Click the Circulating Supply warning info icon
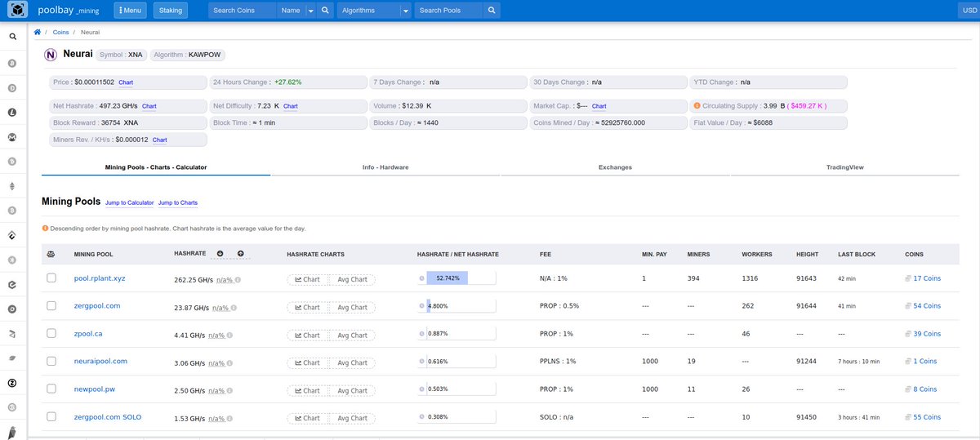Screen dimensions: 980x440 697,106
